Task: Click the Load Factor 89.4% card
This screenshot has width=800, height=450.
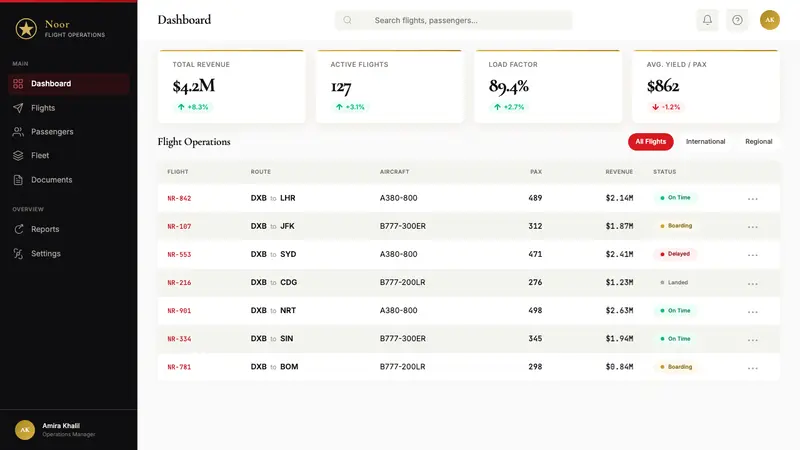Action: (x=548, y=86)
